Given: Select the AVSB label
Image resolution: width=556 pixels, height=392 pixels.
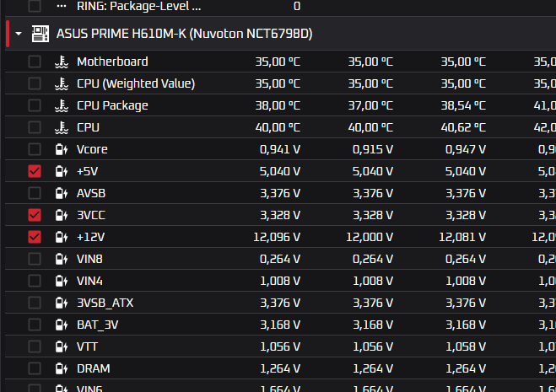Looking at the screenshot, I should [91, 194].
